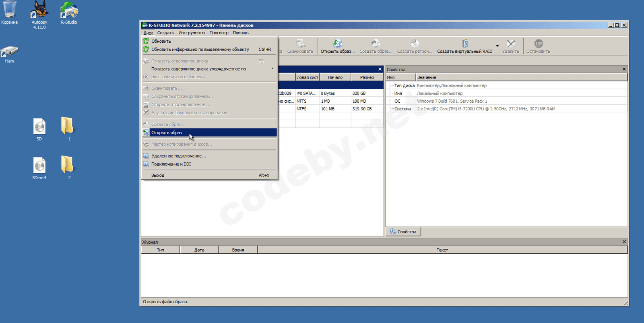Screen dimensions: 644x323
Task: Open the Инструменты menu
Action: 192,33
